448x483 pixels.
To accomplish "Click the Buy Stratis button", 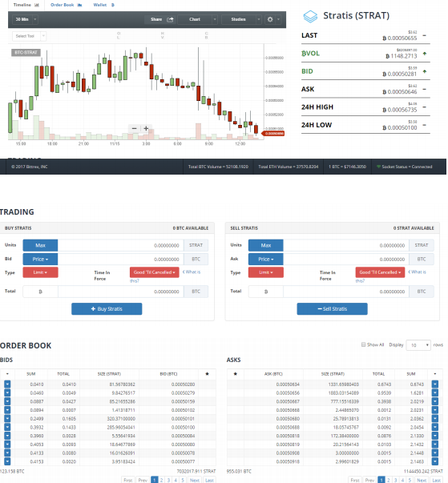I will (107, 308).
